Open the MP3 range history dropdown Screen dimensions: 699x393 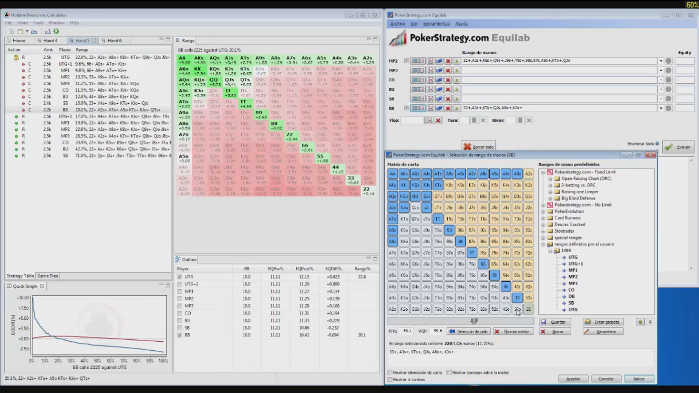tap(661, 70)
